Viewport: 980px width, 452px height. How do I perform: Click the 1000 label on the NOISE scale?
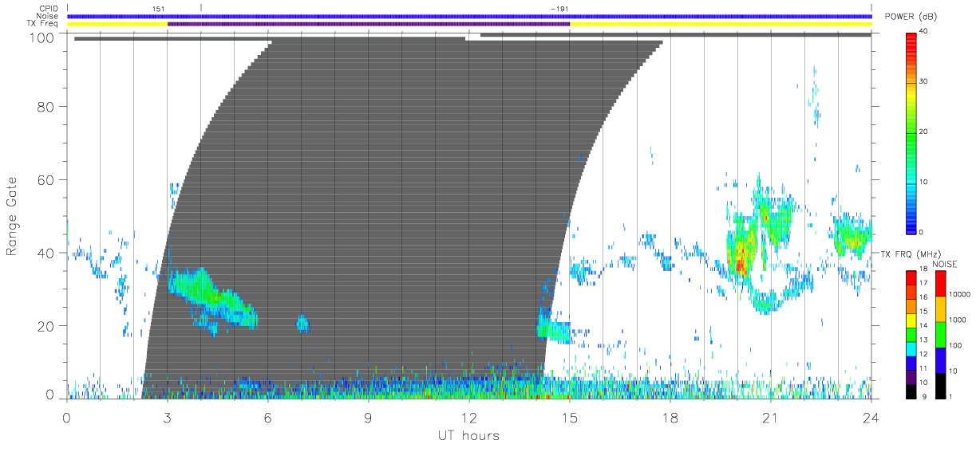coord(958,320)
